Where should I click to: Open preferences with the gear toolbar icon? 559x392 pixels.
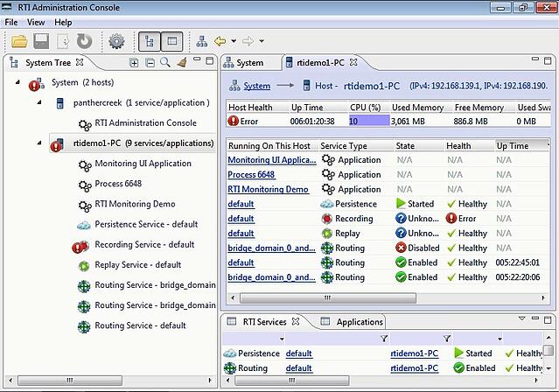pyautogui.click(x=116, y=41)
